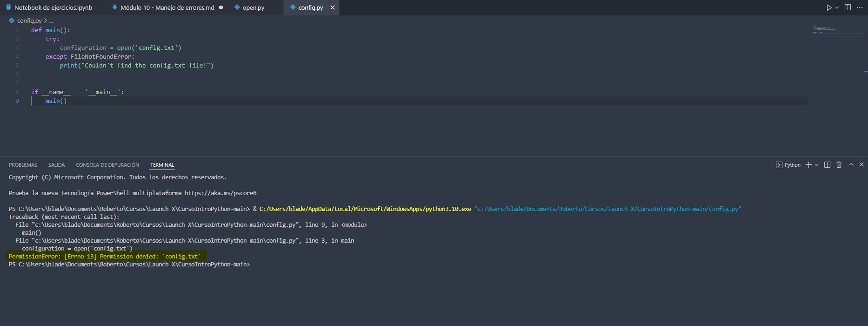Click the breadcrumb ellipsis symbol
The height and width of the screenshot is (326, 868).
point(51,20)
